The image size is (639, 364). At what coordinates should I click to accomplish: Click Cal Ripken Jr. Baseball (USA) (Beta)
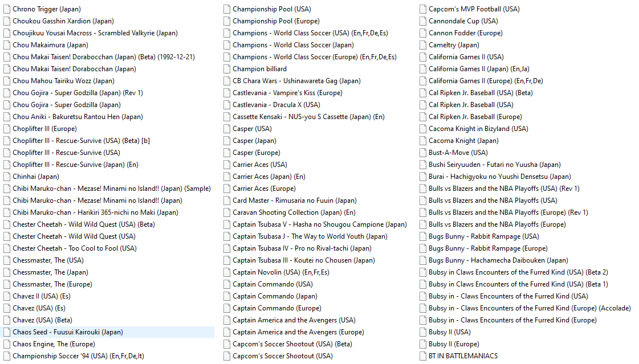[x=481, y=93]
